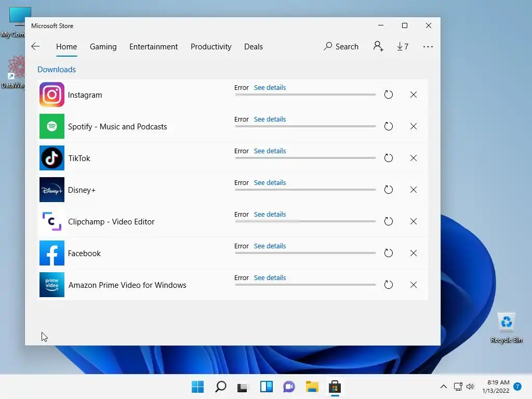Open the three-dot See more menu
Screen dimensions: 532x399
pyautogui.click(x=428, y=46)
